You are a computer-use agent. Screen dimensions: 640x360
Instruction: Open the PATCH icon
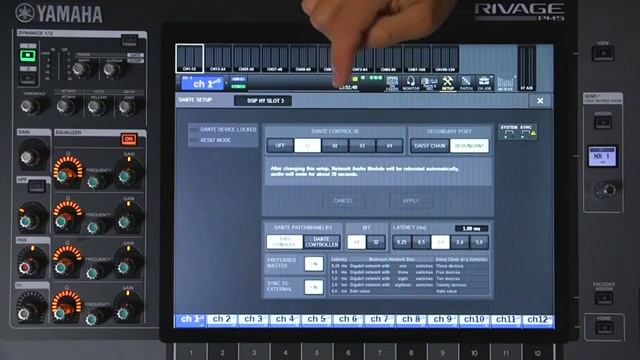click(466, 83)
